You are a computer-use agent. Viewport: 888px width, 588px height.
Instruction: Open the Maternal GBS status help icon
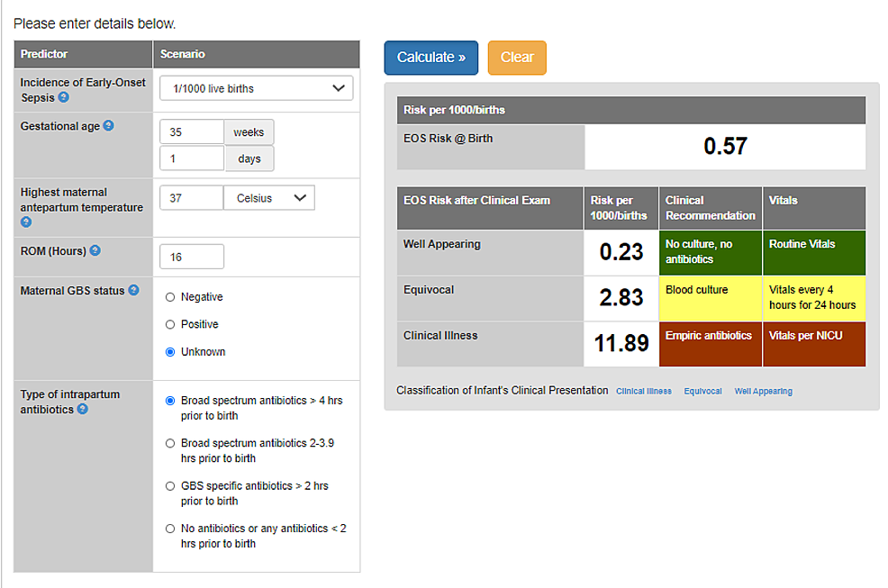tap(132, 290)
